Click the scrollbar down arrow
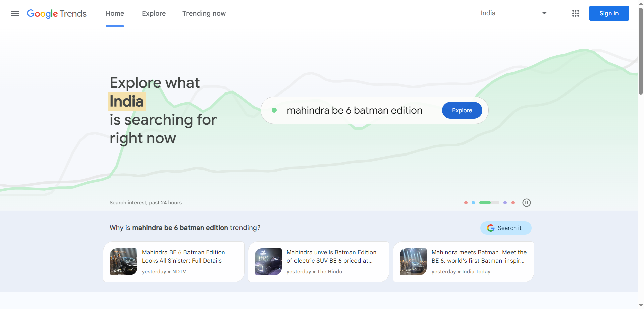 [x=641, y=305]
